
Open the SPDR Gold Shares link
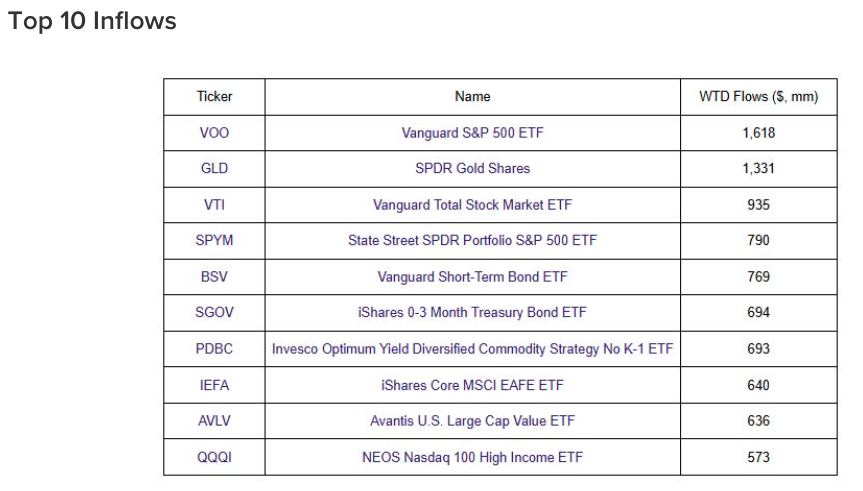pos(472,168)
